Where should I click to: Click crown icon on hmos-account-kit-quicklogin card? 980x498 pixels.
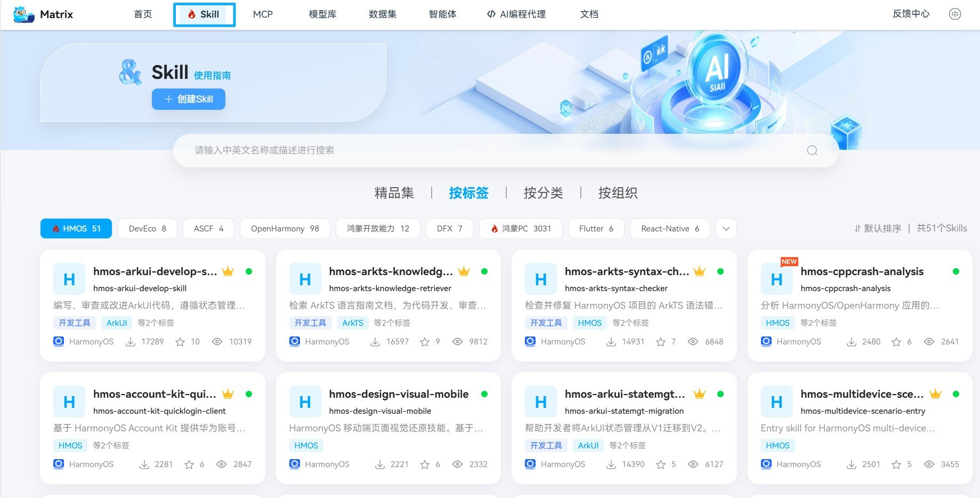[x=228, y=394]
